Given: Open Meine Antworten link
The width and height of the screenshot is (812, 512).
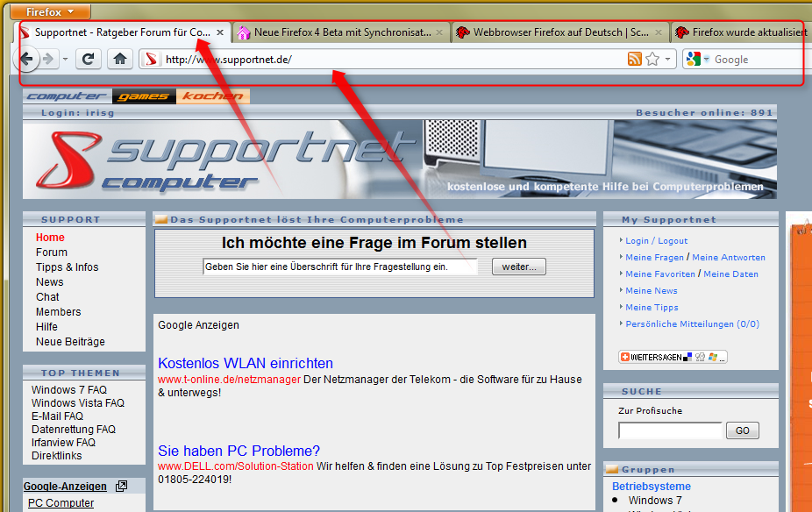Looking at the screenshot, I should click(x=729, y=257).
